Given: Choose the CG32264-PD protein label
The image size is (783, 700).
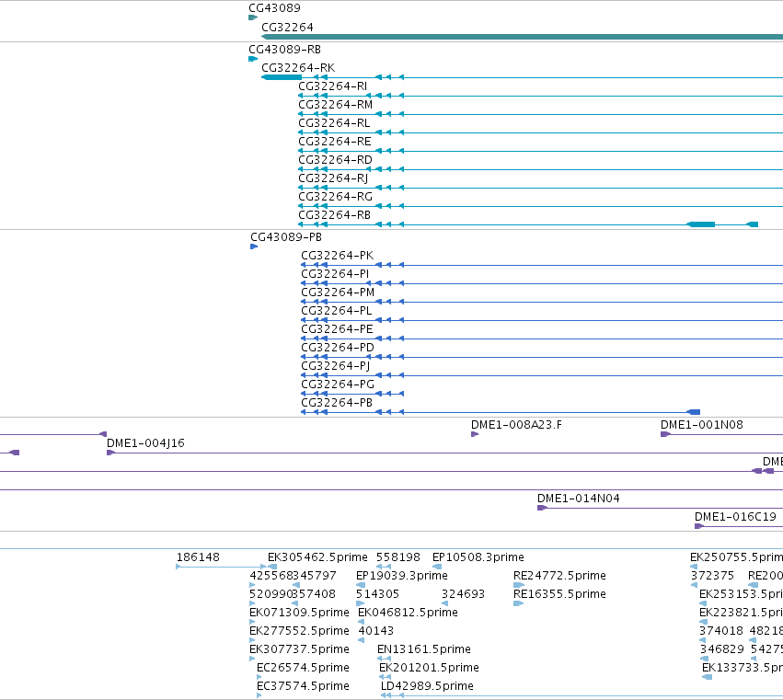Looking at the screenshot, I should (338, 348).
